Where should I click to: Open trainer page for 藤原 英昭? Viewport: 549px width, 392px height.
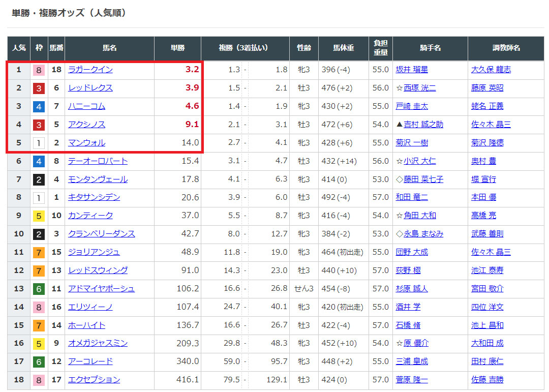pyautogui.click(x=487, y=88)
